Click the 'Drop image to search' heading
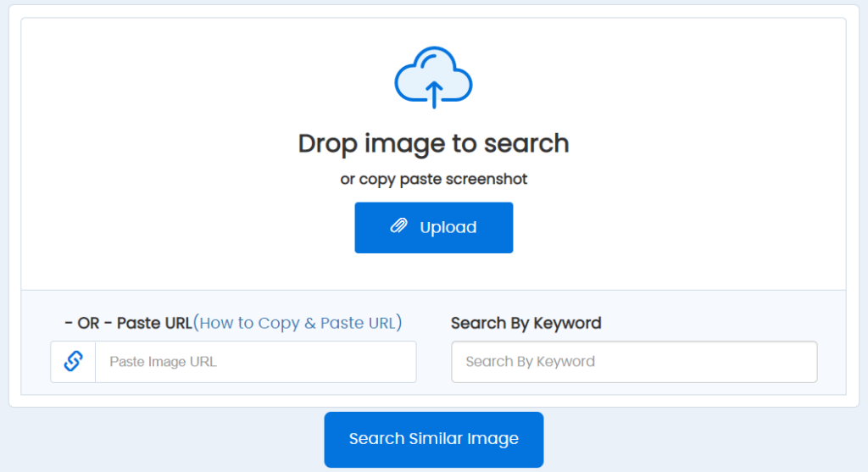This screenshot has width=868, height=472. [x=433, y=143]
